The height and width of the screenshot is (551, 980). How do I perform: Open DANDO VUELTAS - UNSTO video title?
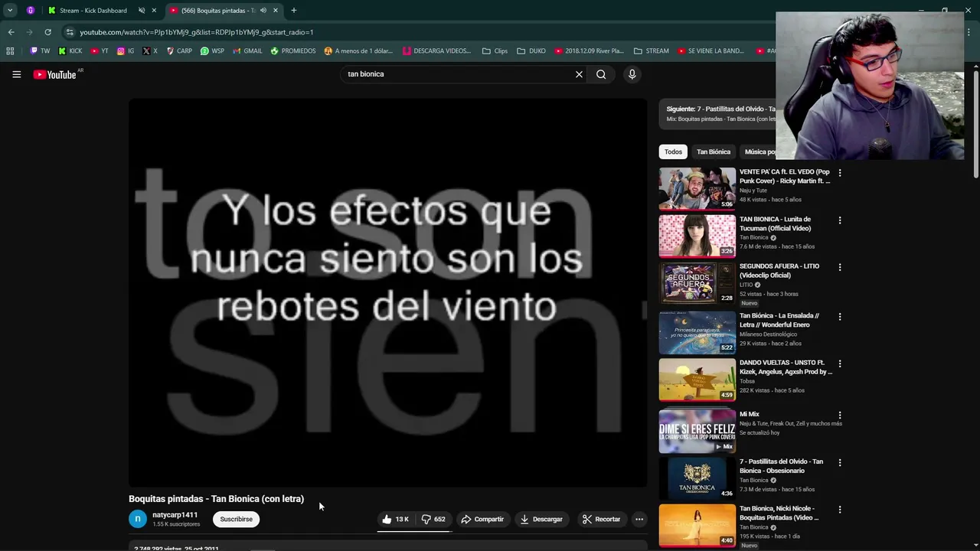[786, 367]
